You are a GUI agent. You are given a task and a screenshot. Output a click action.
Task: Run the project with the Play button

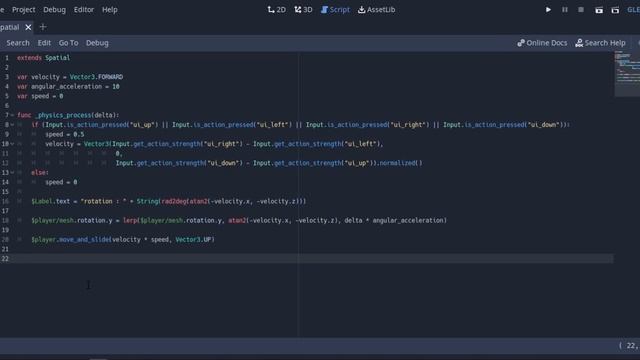coord(548,9)
